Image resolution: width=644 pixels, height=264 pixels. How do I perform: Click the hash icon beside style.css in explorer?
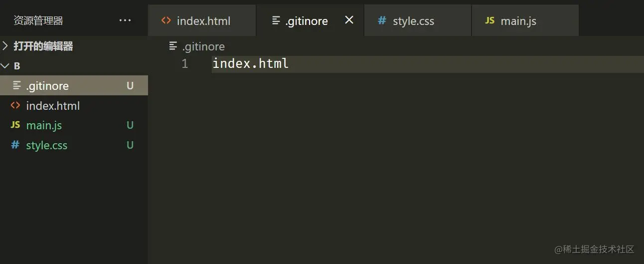(15, 145)
